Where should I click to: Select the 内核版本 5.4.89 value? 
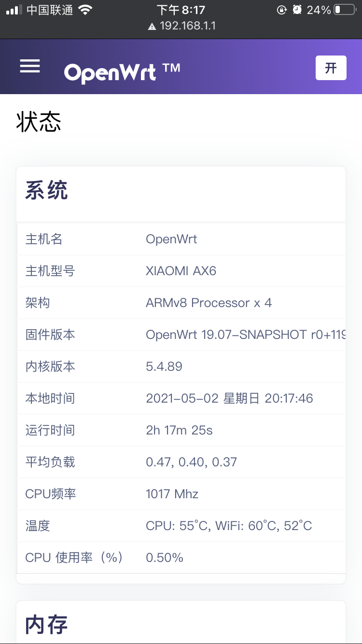click(x=164, y=366)
